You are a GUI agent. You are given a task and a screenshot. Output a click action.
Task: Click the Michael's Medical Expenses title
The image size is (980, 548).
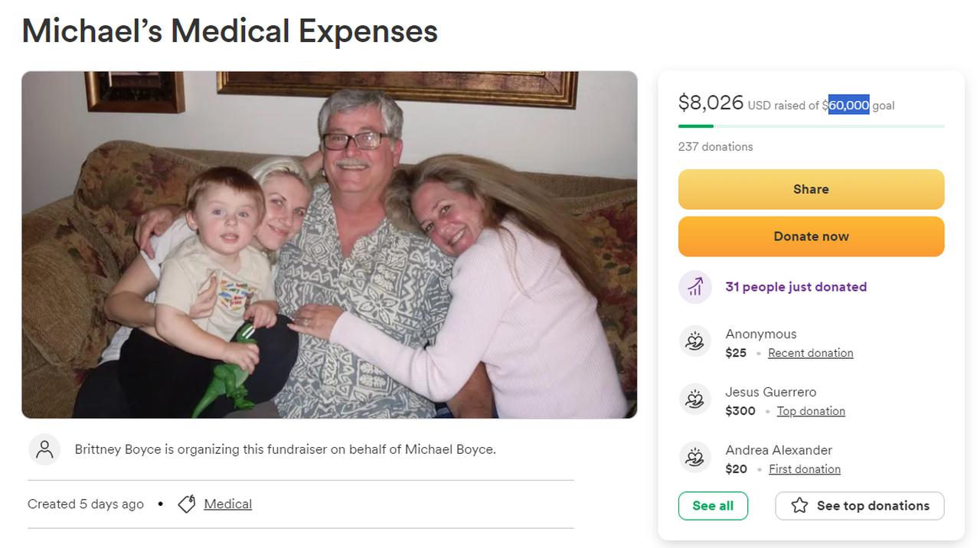coord(230,31)
